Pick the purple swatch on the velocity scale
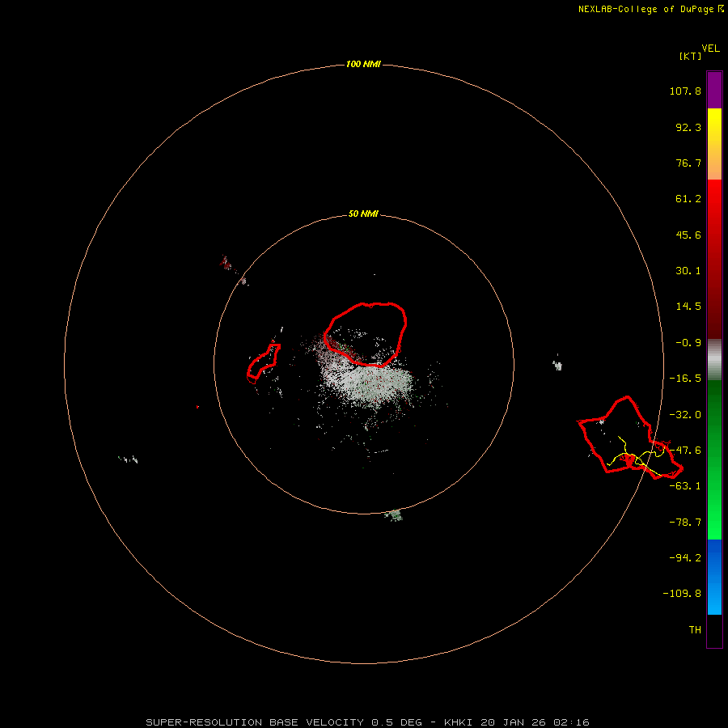The height and width of the screenshot is (728, 728). [x=714, y=90]
